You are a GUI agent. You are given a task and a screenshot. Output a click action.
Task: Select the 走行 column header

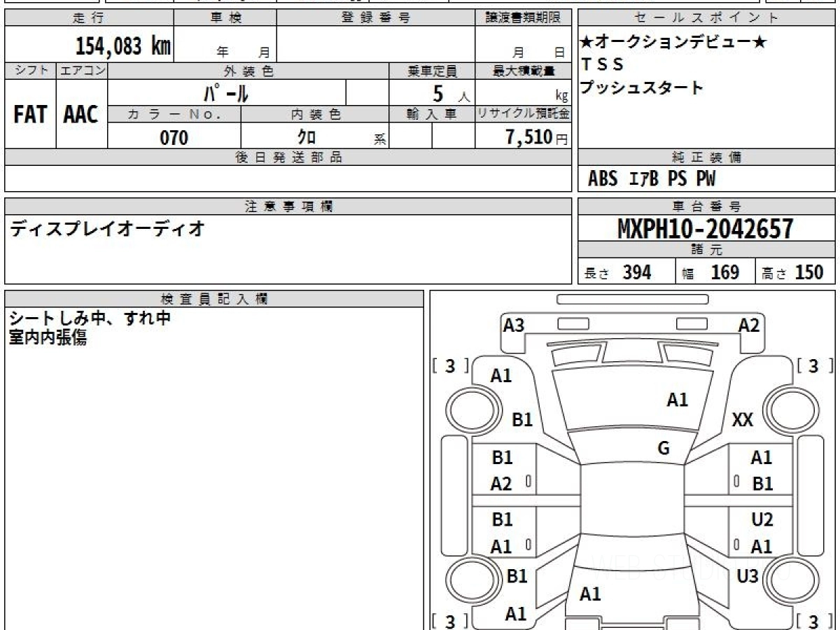tap(89, 18)
